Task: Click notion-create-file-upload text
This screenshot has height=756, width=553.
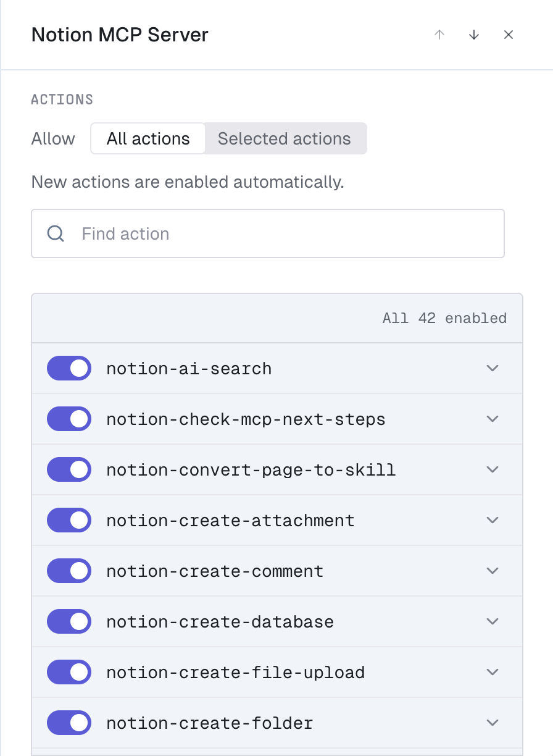Action: [235, 673]
